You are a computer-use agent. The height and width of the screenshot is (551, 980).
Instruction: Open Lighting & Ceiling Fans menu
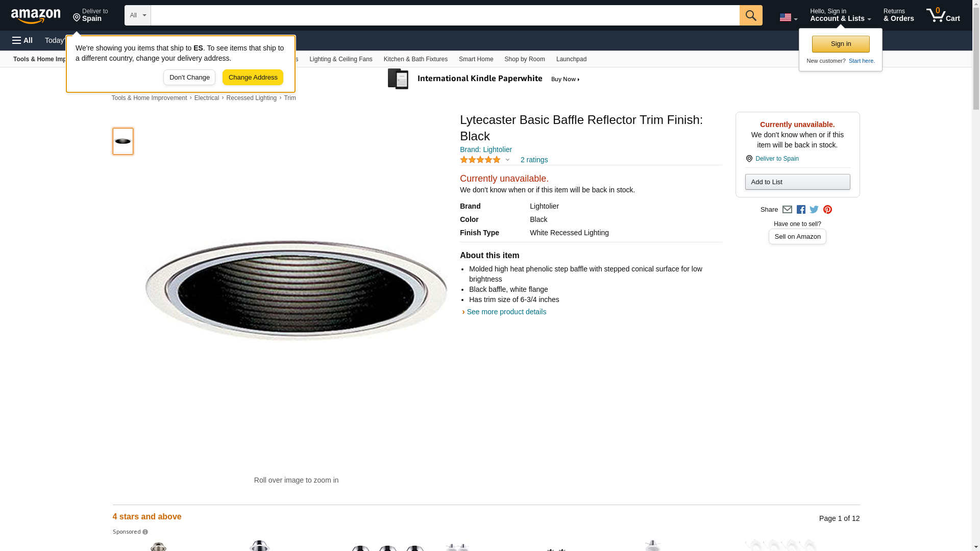pyautogui.click(x=340, y=59)
